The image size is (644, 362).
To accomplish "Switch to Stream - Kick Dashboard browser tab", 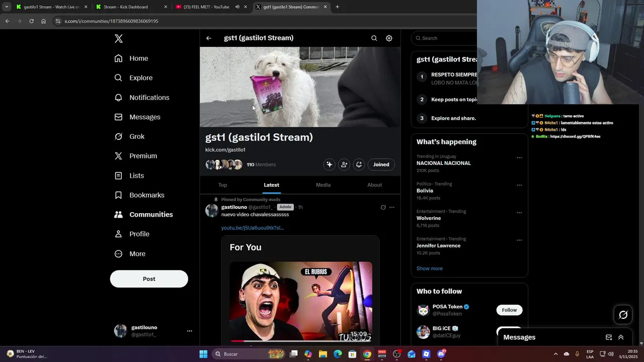I will point(131,7).
